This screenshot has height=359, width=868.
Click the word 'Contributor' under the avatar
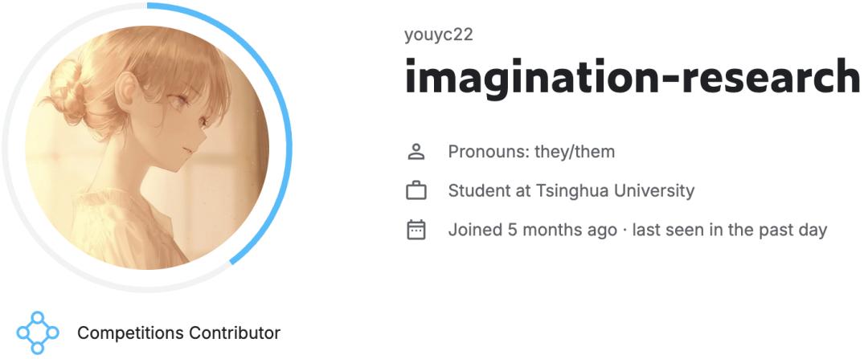point(234,332)
